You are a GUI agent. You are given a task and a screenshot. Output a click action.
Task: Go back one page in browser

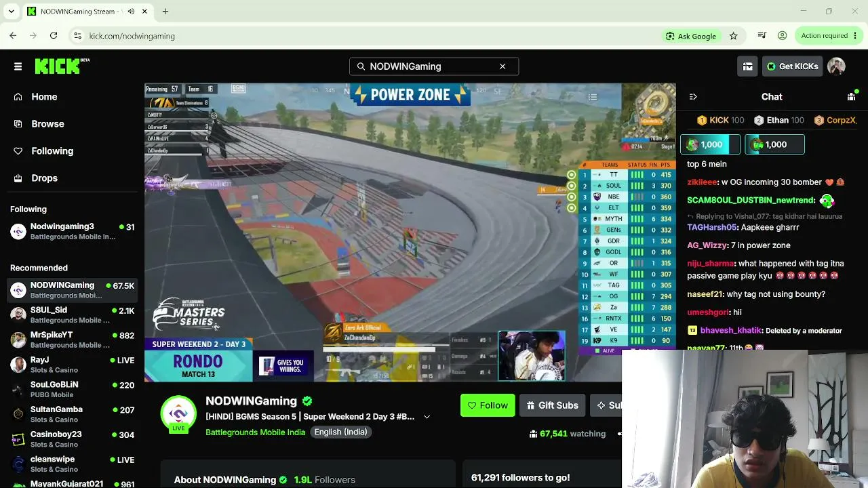[14, 36]
